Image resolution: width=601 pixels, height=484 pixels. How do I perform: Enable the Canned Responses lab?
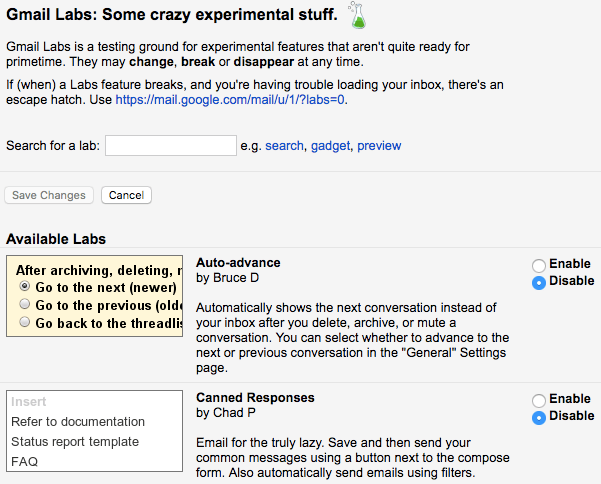539,400
